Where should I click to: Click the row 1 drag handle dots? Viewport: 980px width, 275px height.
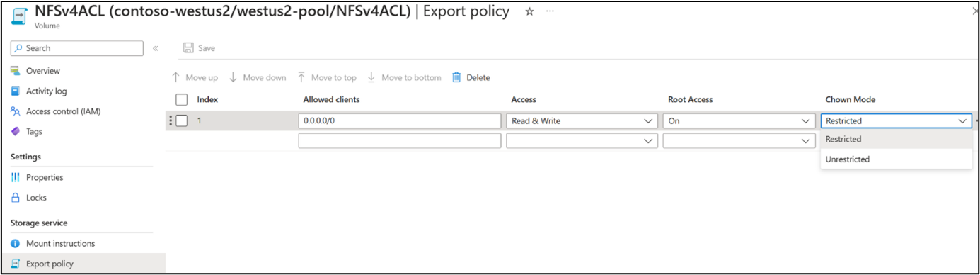171,120
